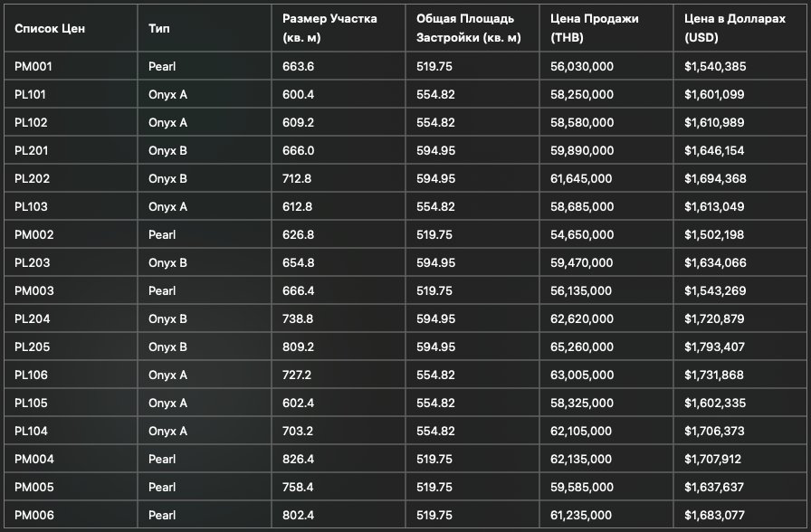811x532 pixels.
Task: Click the plot size 809.2 cell
Action: coord(299,347)
